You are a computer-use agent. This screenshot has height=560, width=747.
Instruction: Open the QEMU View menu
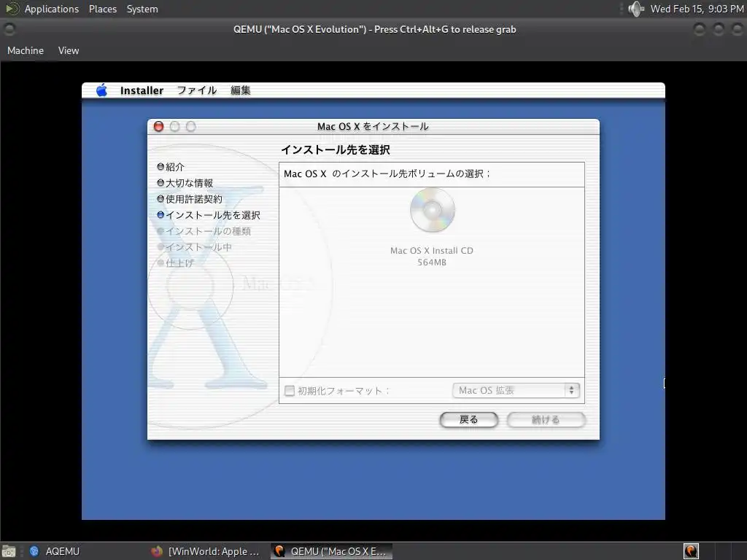click(x=69, y=50)
